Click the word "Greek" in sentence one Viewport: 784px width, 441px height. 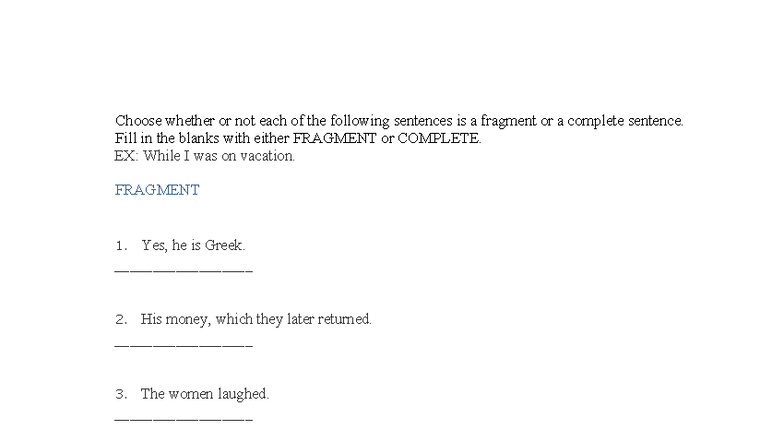click(x=224, y=245)
